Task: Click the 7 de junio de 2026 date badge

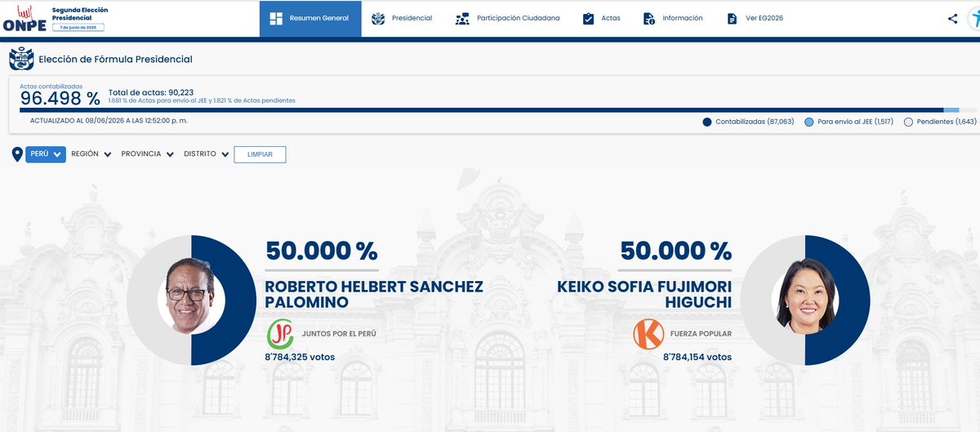Action: tap(78, 27)
